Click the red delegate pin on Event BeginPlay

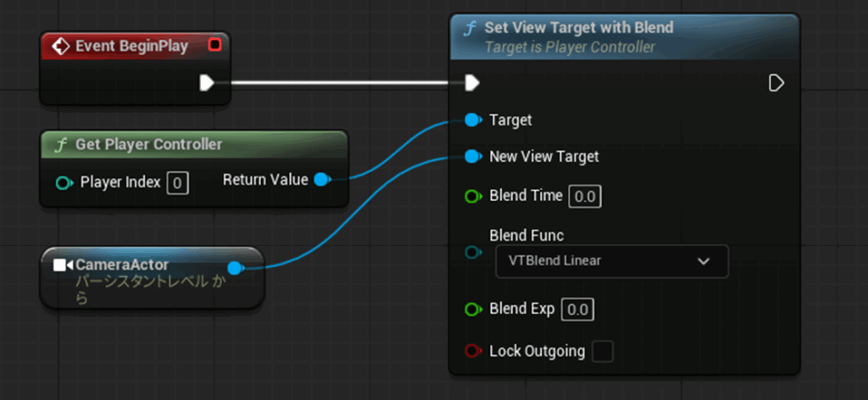click(214, 45)
